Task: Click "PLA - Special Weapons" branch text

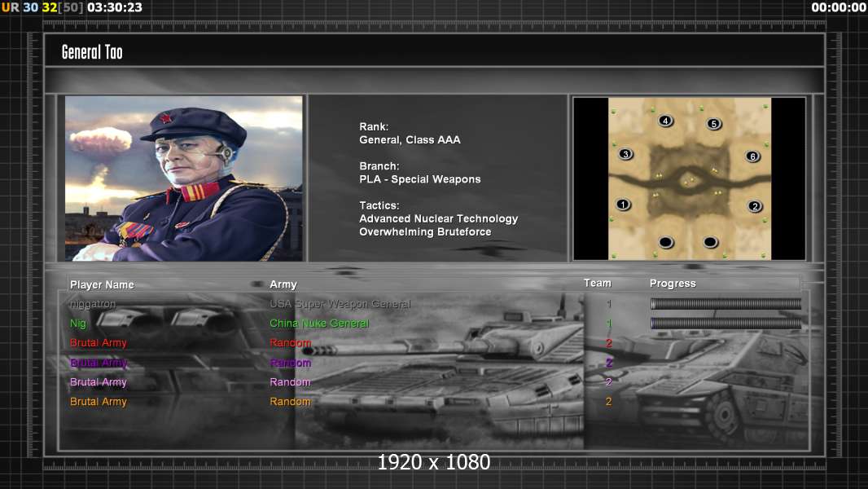Action: pyautogui.click(x=419, y=179)
